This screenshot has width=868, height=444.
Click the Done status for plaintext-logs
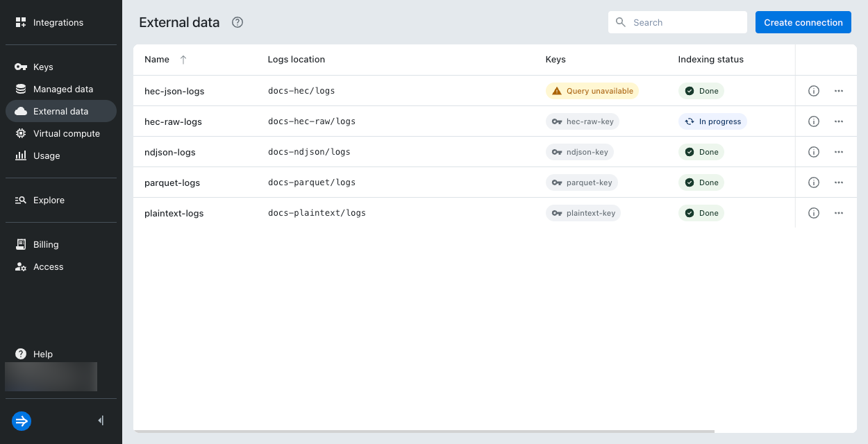(x=701, y=213)
